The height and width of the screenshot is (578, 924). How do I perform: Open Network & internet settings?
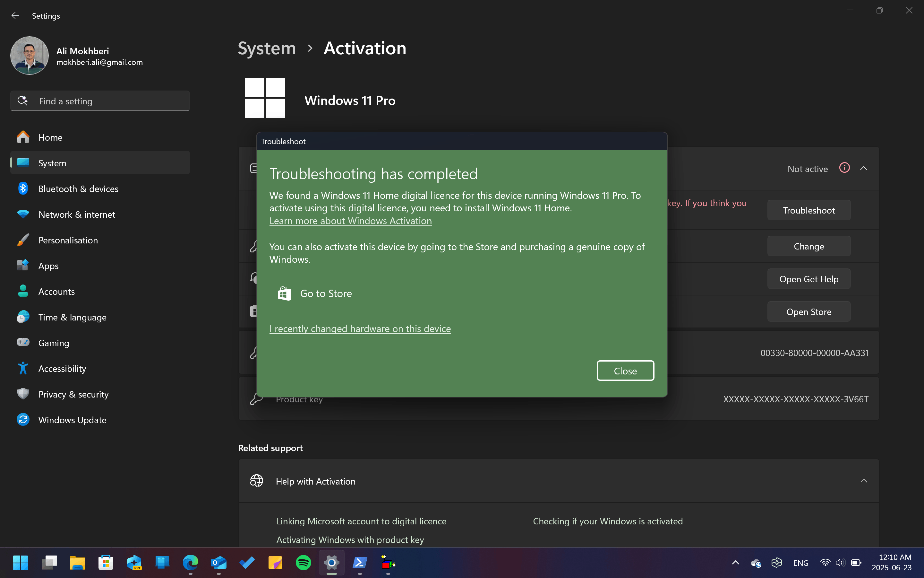100,214
